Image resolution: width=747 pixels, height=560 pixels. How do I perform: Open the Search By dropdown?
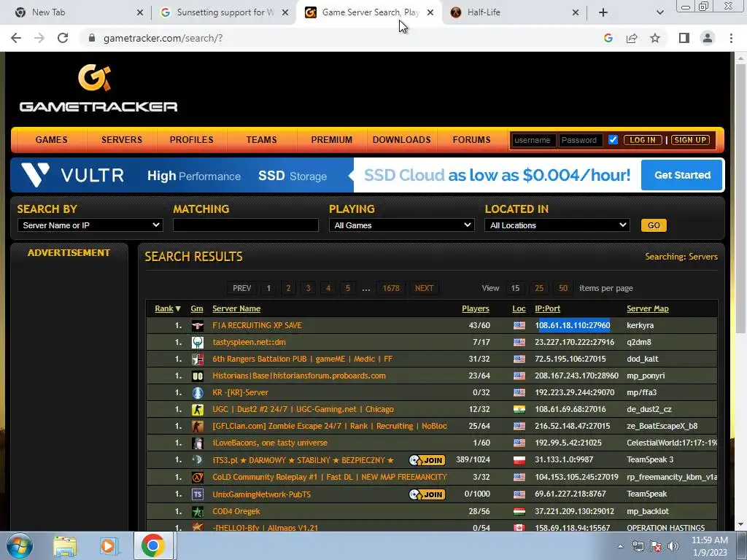tap(90, 225)
